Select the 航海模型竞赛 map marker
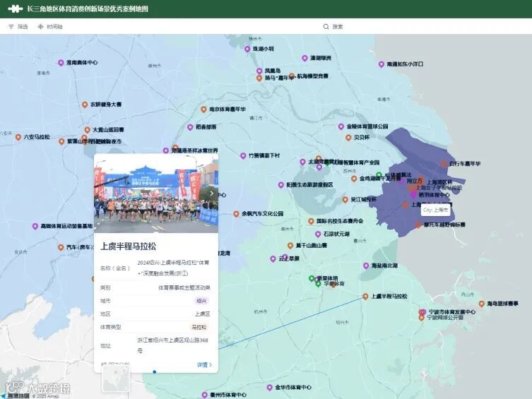 coord(292,76)
